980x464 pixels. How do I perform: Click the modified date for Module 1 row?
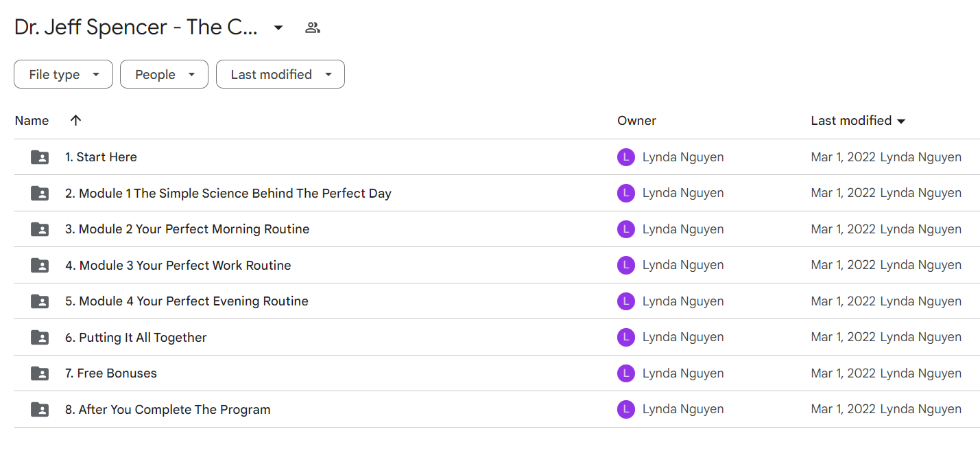coord(844,194)
